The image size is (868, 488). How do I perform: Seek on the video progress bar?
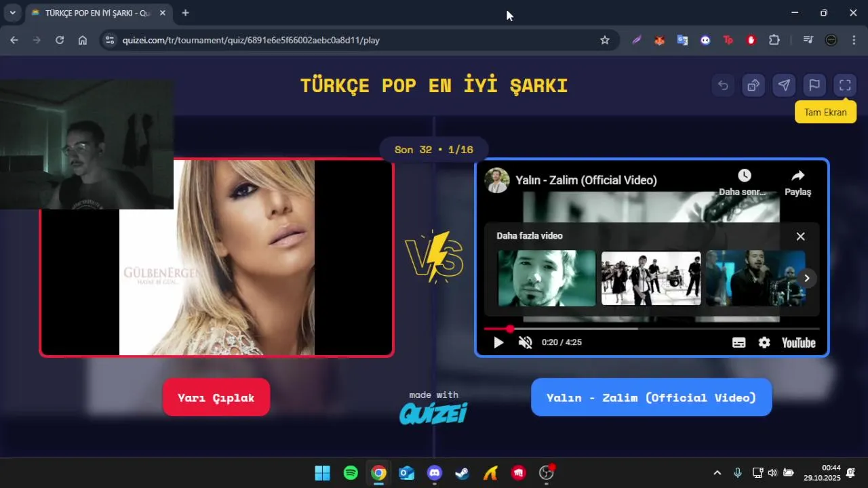[x=652, y=329]
